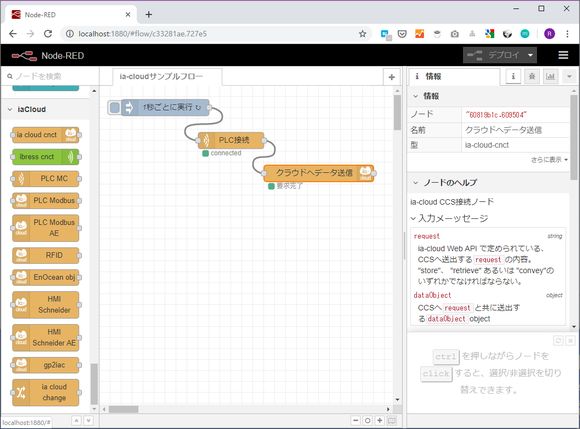Click the ia-cloud-cnct type value
This screenshot has height=429, width=580.
click(487, 145)
